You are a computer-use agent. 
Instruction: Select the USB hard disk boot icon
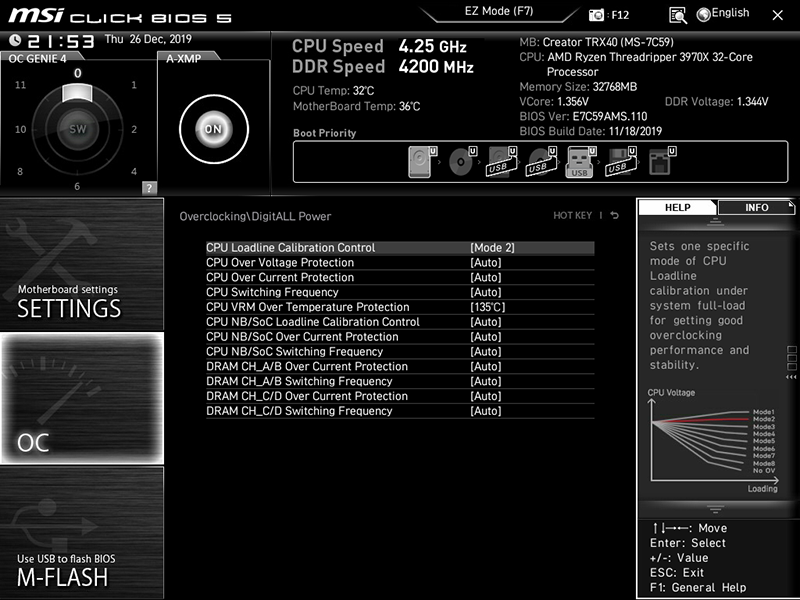coord(502,162)
